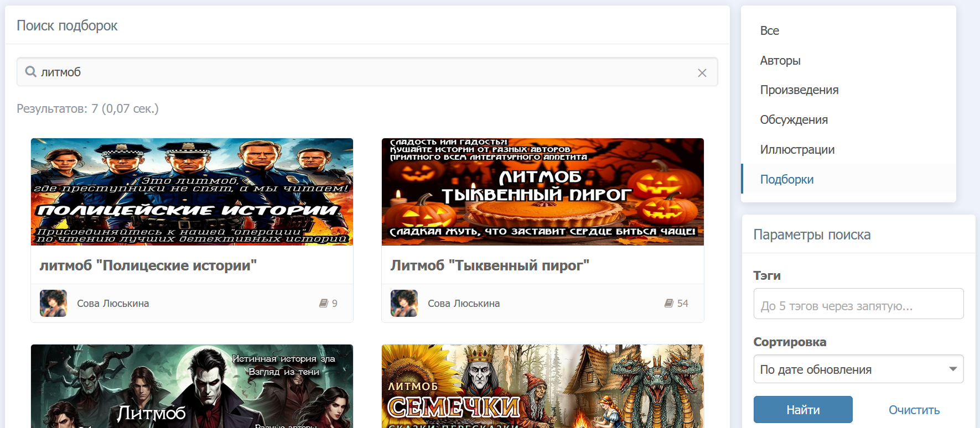Switch to the Авторы category
This screenshot has width=980, height=428.
tap(780, 61)
